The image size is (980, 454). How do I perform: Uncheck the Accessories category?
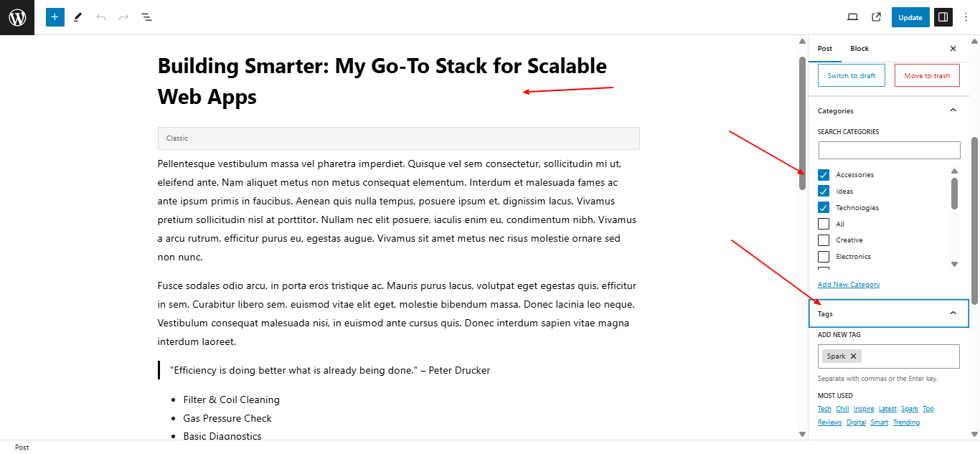point(824,175)
